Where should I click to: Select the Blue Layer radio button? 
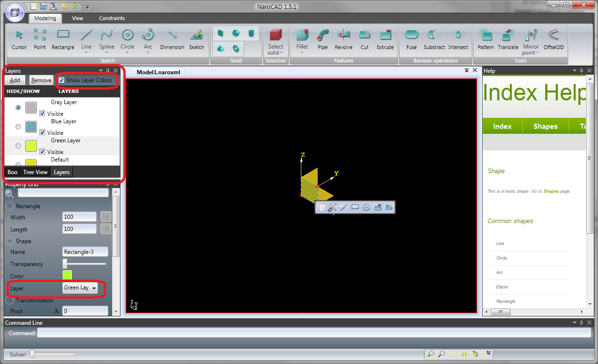18,127
